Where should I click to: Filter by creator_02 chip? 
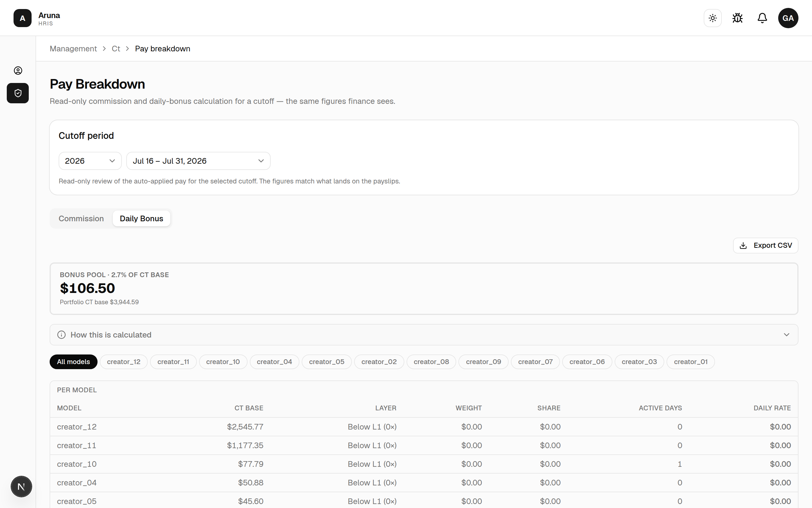pyautogui.click(x=379, y=362)
